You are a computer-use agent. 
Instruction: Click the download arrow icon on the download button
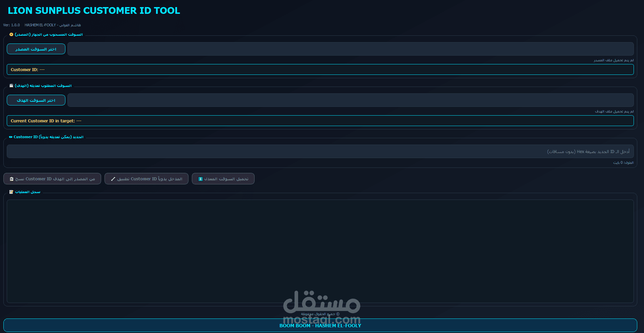[200, 179]
